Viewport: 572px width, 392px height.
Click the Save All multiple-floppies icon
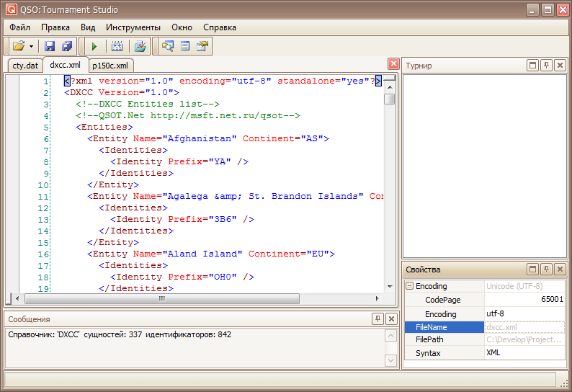click(x=67, y=46)
